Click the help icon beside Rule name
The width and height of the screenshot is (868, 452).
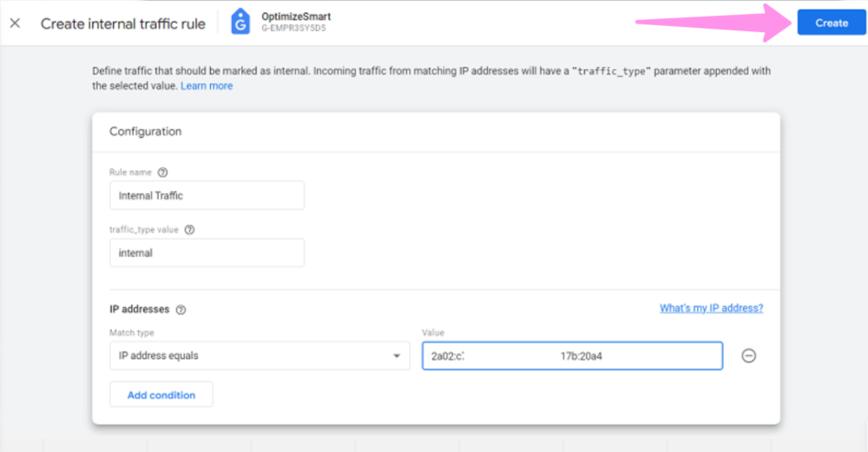[x=162, y=173]
